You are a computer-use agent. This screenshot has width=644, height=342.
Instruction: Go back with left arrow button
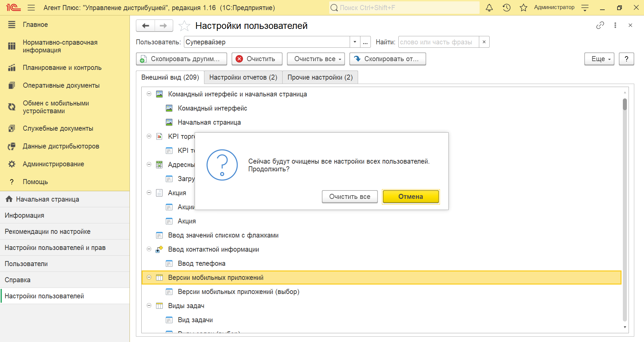tap(145, 26)
